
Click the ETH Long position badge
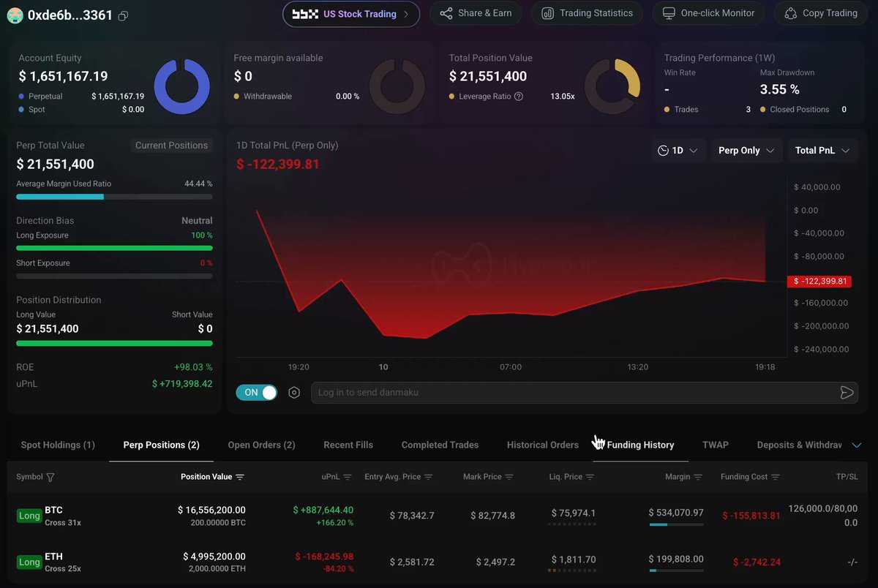coord(29,562)
